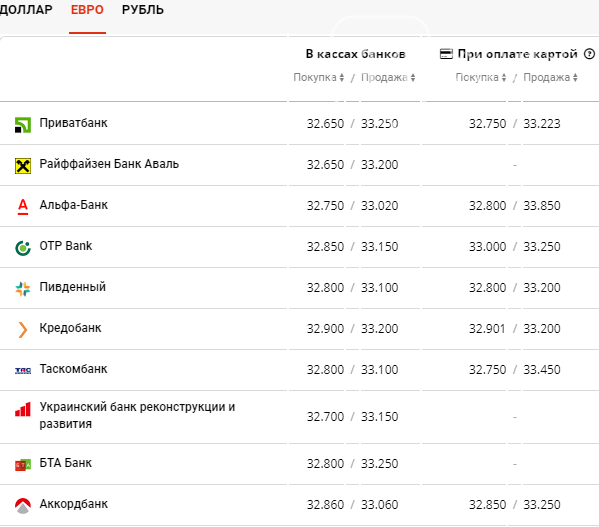Click the card icon beside При оплате картой
599x527 pixels.
point(446,54)
